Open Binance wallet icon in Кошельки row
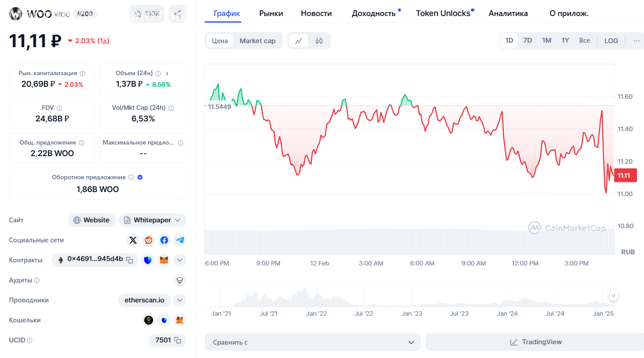 149,320
